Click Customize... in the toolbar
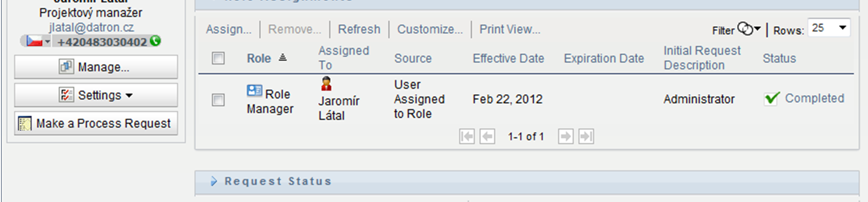This screenshot has height=202, width=868. coord(430,29)
